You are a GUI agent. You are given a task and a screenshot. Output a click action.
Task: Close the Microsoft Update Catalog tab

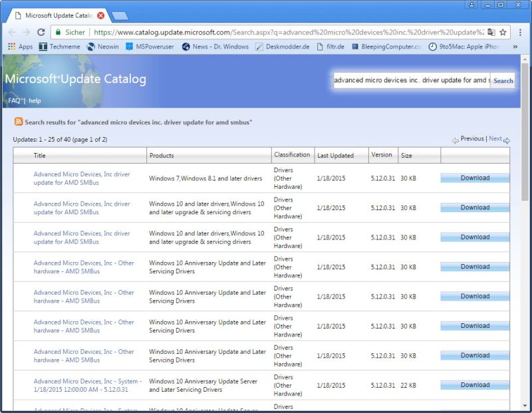[101, 15]
